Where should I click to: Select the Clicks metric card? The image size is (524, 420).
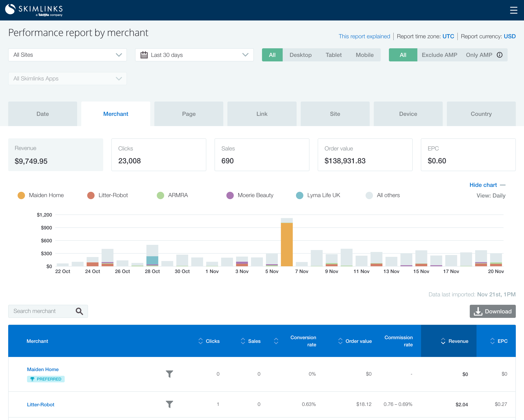click(x=159, y=155)
